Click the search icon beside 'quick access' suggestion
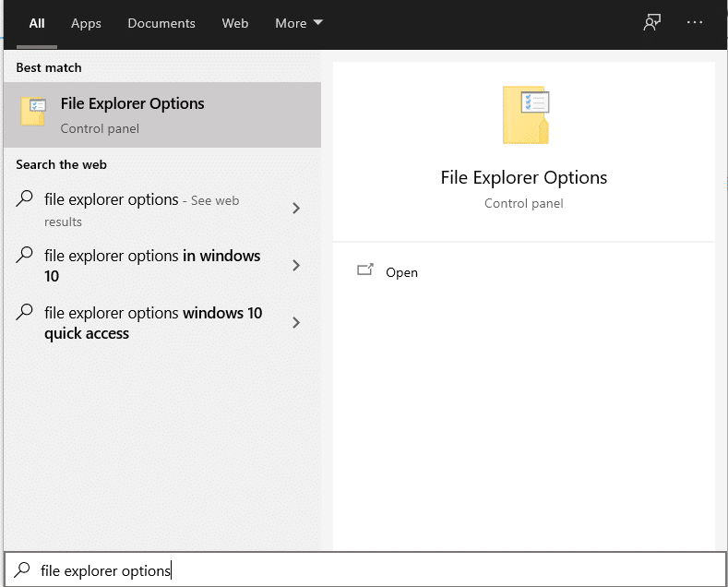728x587 pixels. (x=26, y=313)
